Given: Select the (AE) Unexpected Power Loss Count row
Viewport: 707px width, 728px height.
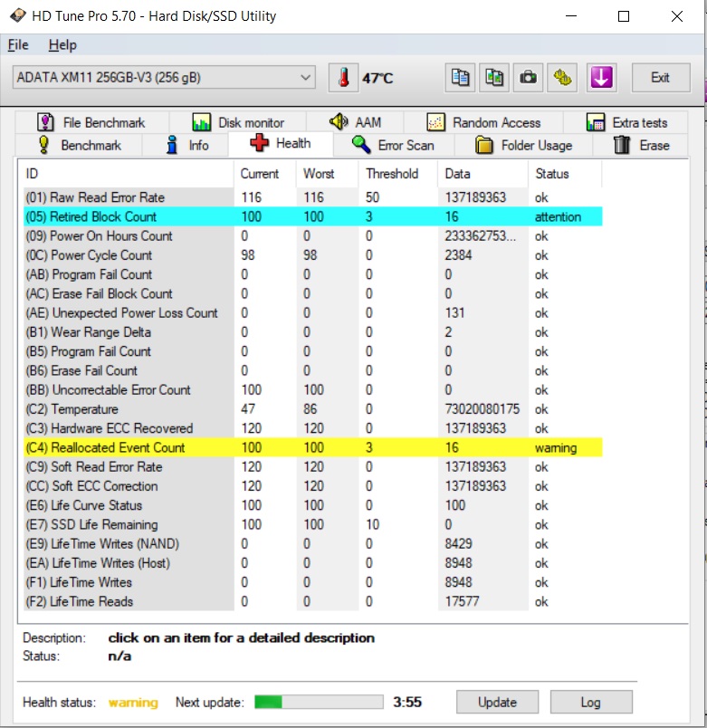Looking at the screenshot, I should (x=313, y=313).
